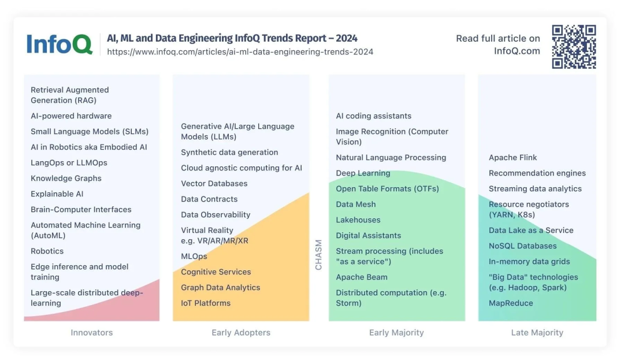Viewport: 624px width, 364px height.
Task: Click the Innovators column label
Action: (x=91, y=333)
